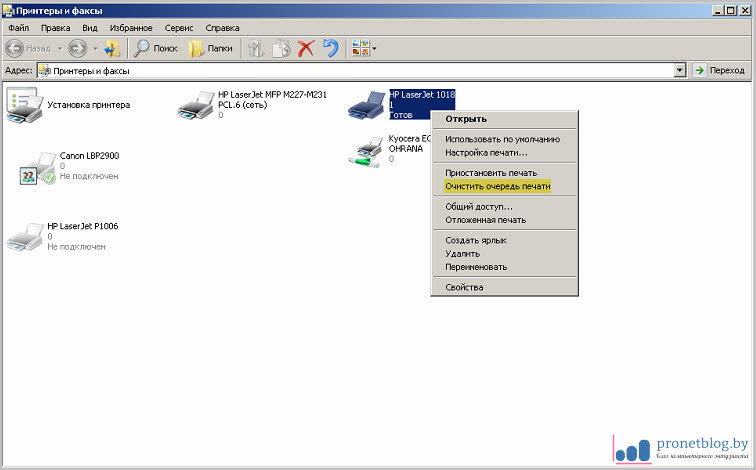Open the Forward history dropdown arrow
The image size is (756, 470).
click(x=95, y=48)
